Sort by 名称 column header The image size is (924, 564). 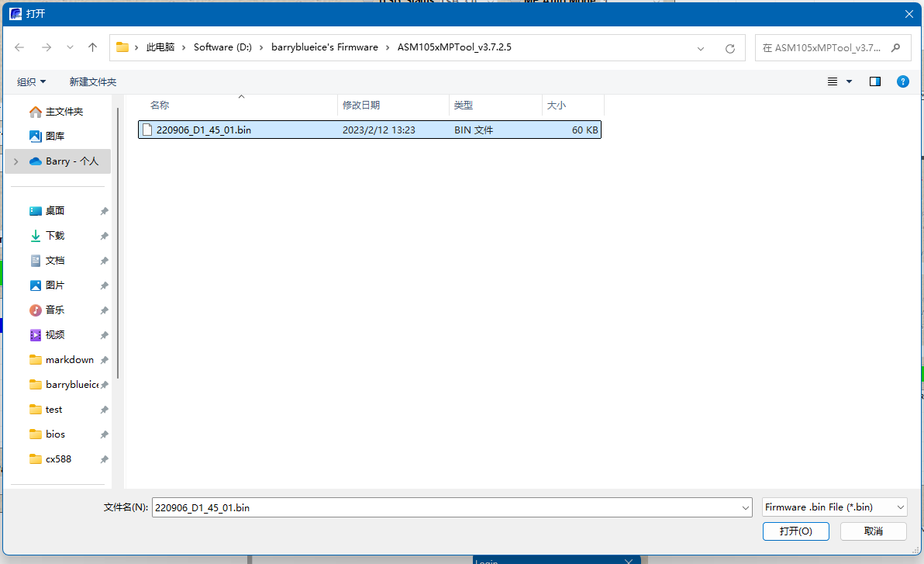[237, 105]
